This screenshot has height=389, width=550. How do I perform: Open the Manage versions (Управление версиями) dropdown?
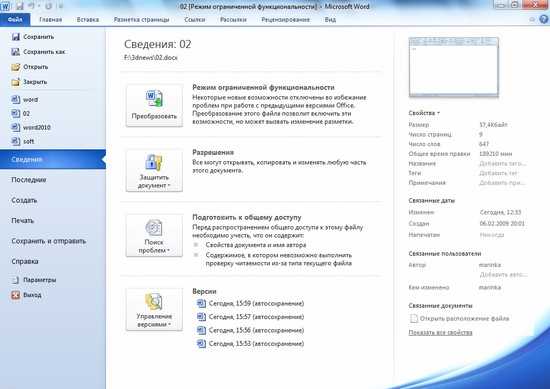[x=154, y=309]
